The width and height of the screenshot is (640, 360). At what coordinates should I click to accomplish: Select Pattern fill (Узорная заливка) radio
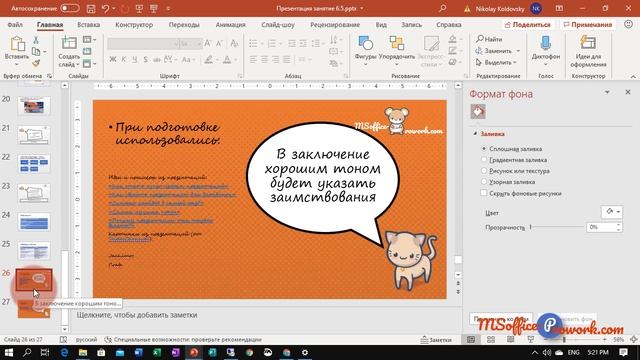pos(484,182)
